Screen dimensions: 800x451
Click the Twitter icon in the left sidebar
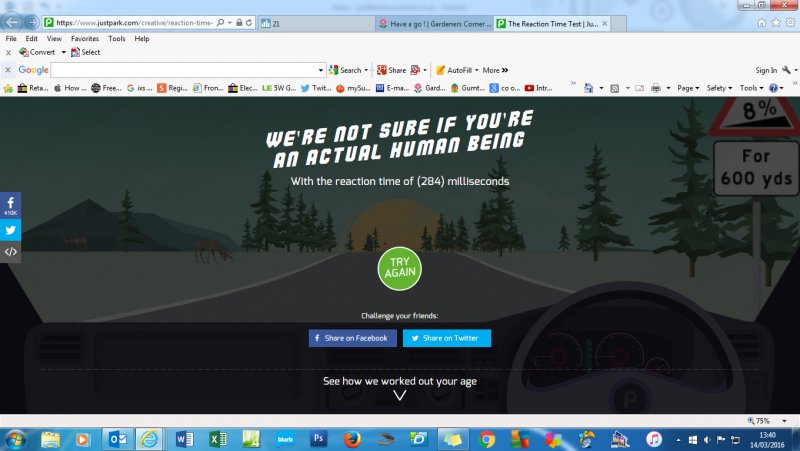click(x=10, y=230)
